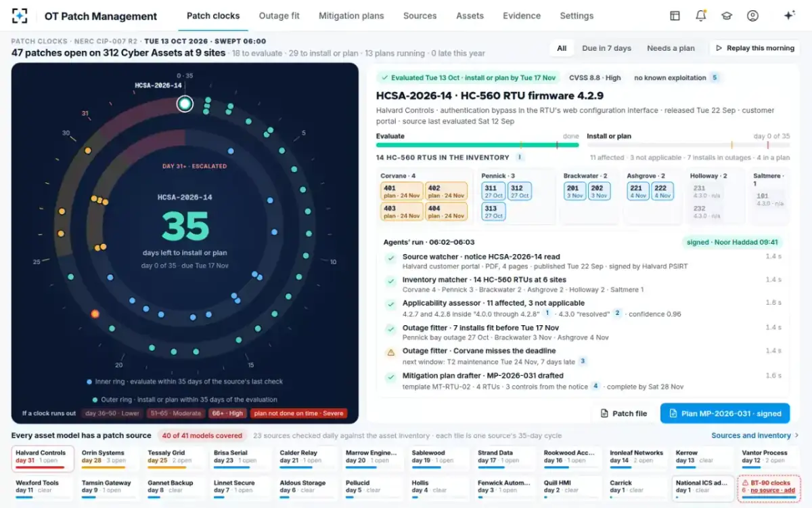Expand Sources and inventory chevron link
Image resolution: width=812 pixels, height=508 pixels.
coord(754,436)
